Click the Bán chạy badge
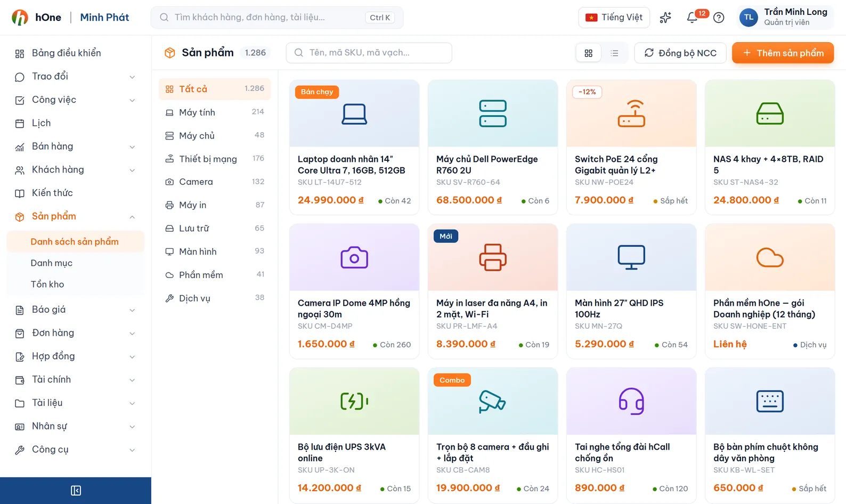The height and width of the screenshot is (504, 846). (317, 92)
